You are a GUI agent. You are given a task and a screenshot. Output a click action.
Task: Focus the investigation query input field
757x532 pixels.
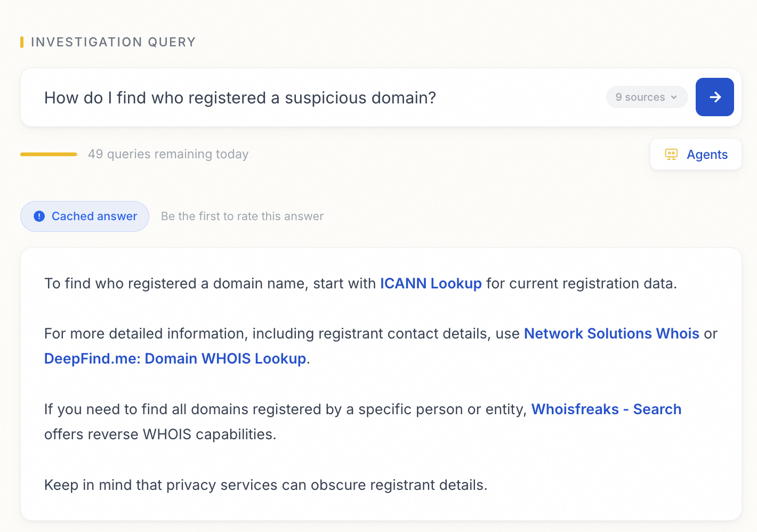(x=320, y=98)
